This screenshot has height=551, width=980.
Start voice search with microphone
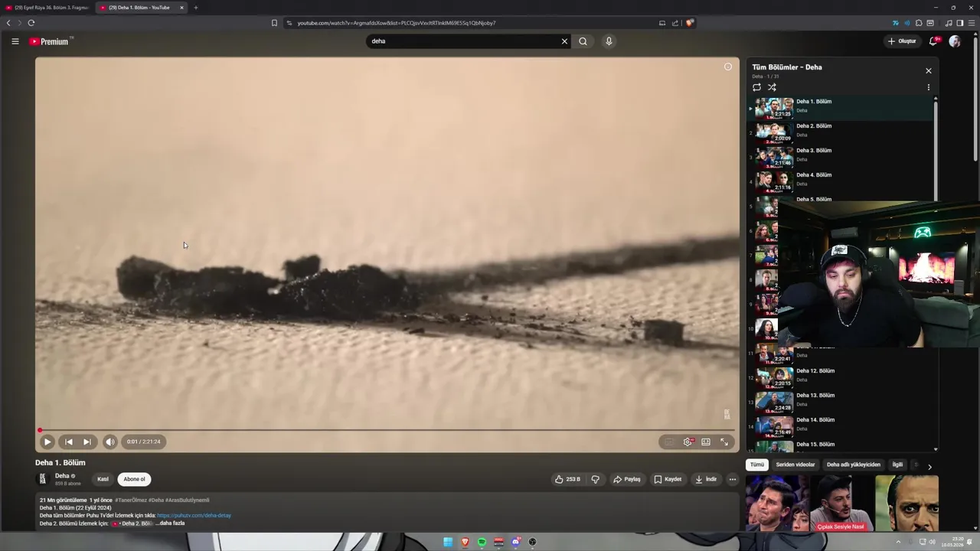point(609,41)
